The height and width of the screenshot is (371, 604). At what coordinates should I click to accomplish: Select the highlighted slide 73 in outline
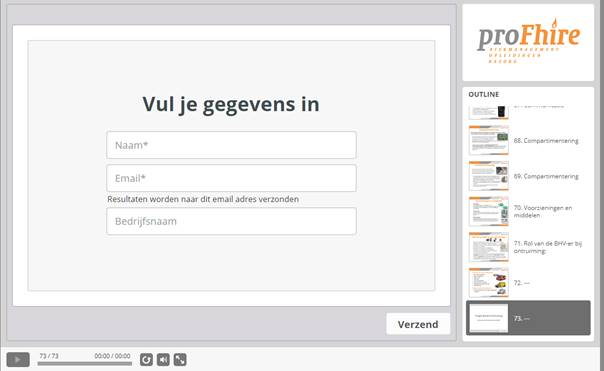pos(528,318)
